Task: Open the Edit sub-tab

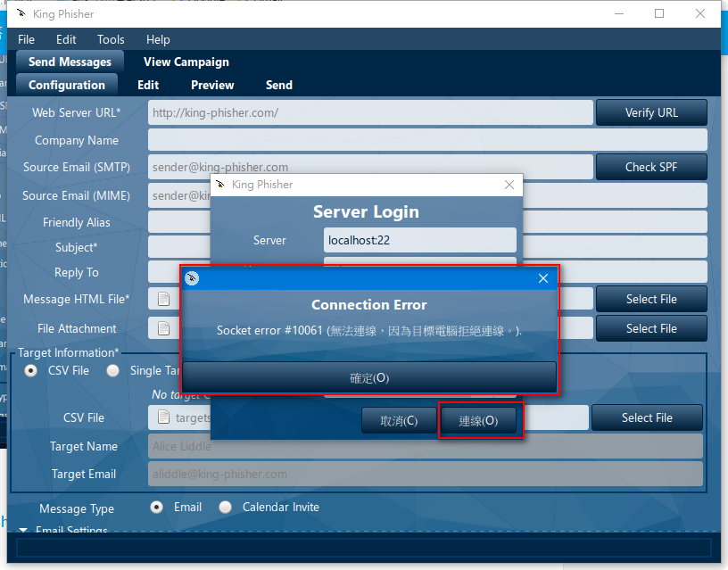Action: (148, 85)
